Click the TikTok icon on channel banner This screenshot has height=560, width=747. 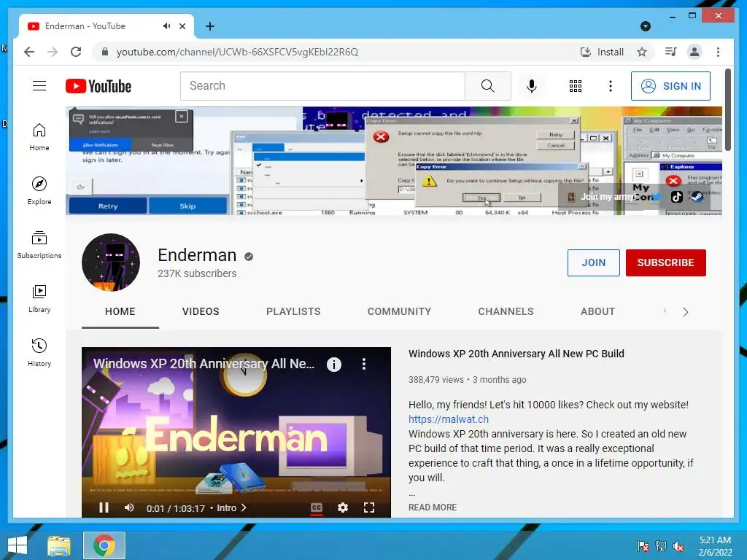coord(676,197)
